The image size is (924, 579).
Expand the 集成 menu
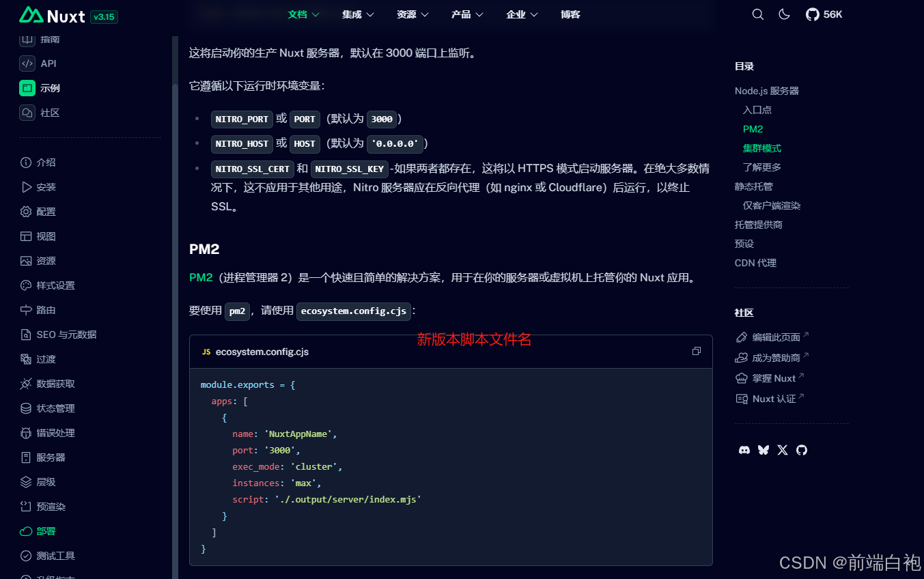[x=358, y=14]
